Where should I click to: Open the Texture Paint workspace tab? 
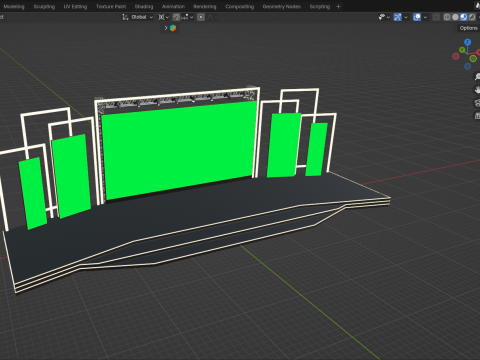point(111,7)
